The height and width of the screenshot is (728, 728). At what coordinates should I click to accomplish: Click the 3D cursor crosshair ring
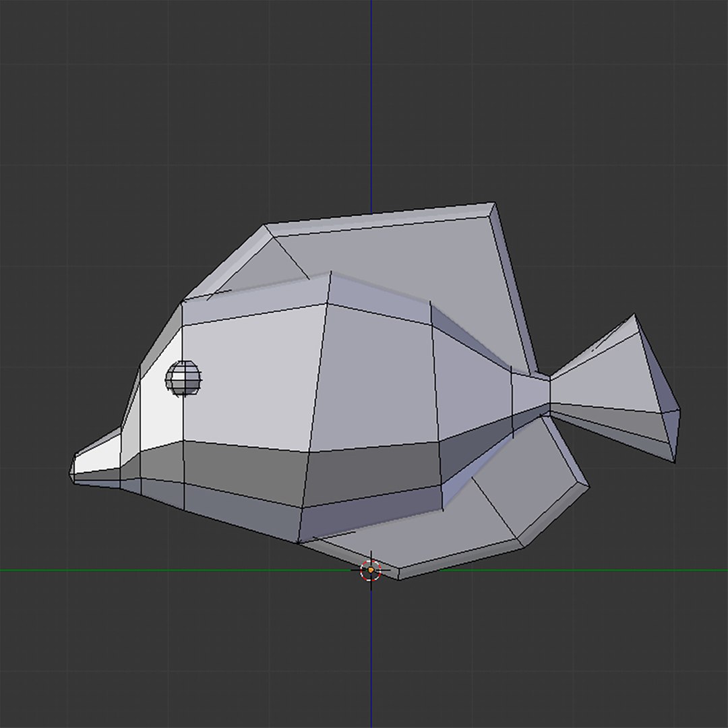[371, 570]
